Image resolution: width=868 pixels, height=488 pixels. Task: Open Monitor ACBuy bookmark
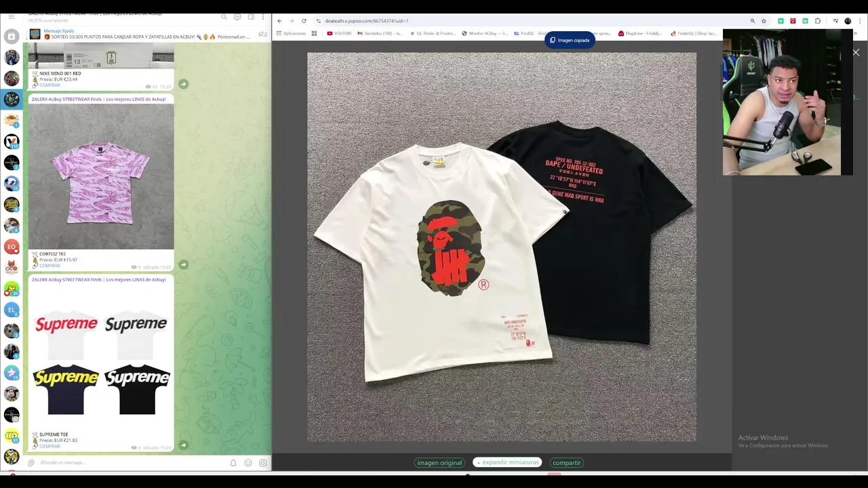485,33
